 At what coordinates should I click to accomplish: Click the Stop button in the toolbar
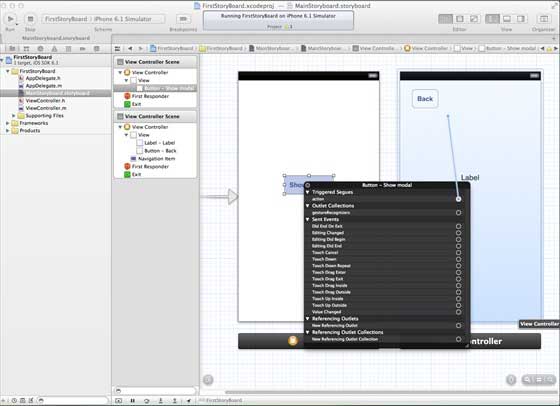coord(30,19)
